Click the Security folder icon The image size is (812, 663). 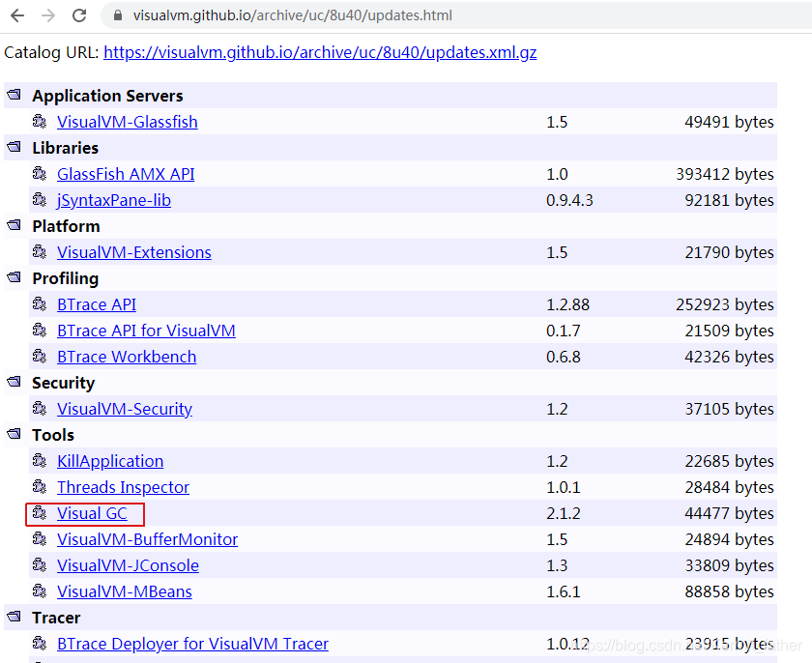point(14,382)
